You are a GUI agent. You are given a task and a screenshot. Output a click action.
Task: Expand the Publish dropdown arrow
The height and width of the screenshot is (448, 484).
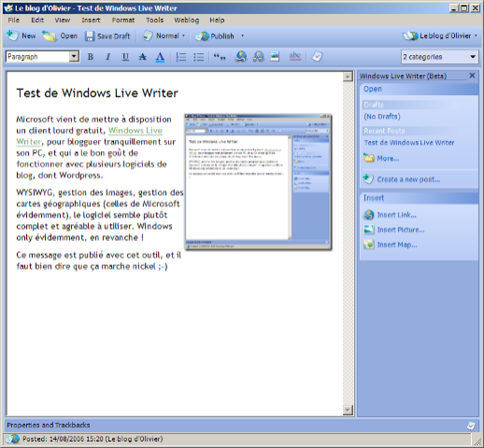(242, 36)
